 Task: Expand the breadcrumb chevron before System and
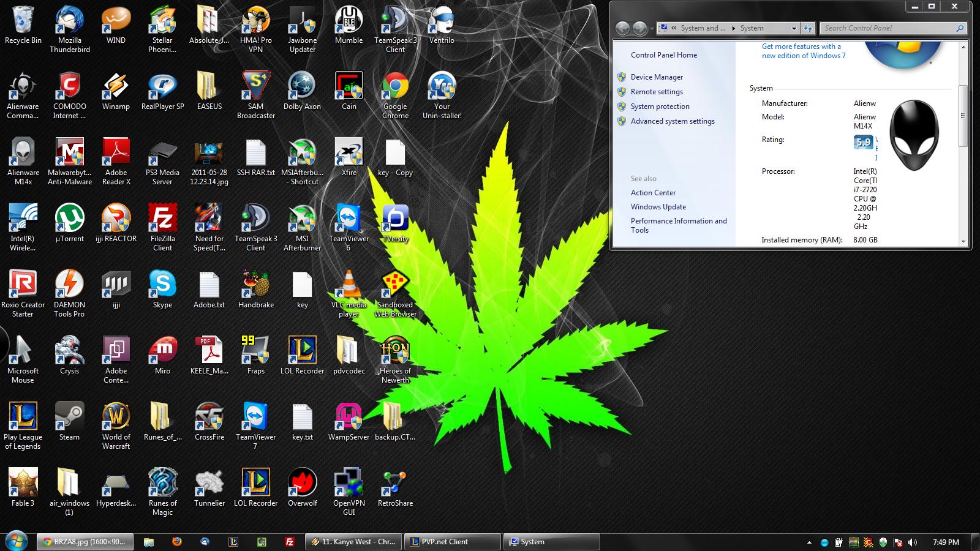[x=674, y=28]
